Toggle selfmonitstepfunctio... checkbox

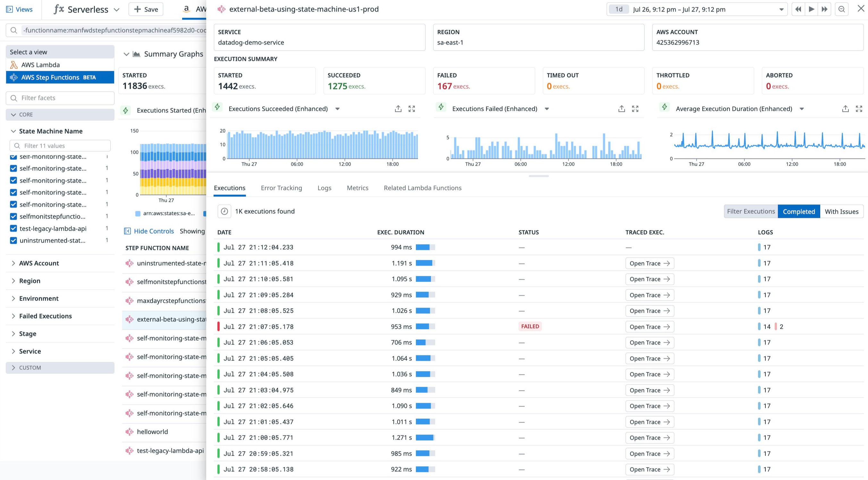click(13, 216)
